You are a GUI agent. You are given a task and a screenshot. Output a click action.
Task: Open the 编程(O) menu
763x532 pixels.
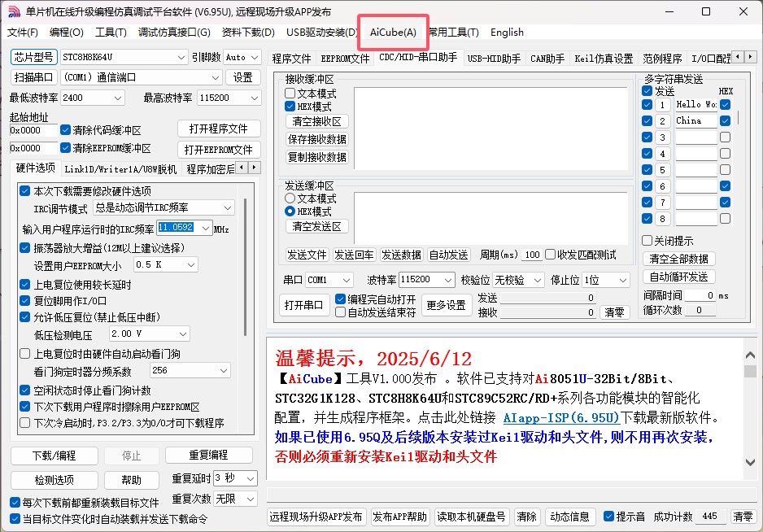point(66,32)
